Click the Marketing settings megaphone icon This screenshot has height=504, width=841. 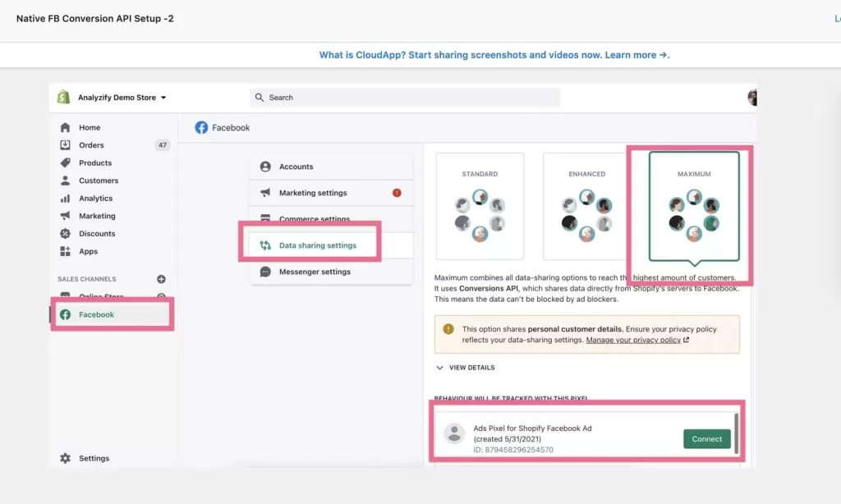tap(265, 193)
